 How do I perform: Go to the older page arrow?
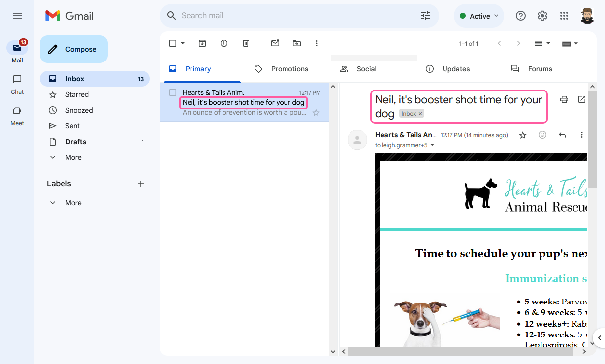(x=518, y=43)
